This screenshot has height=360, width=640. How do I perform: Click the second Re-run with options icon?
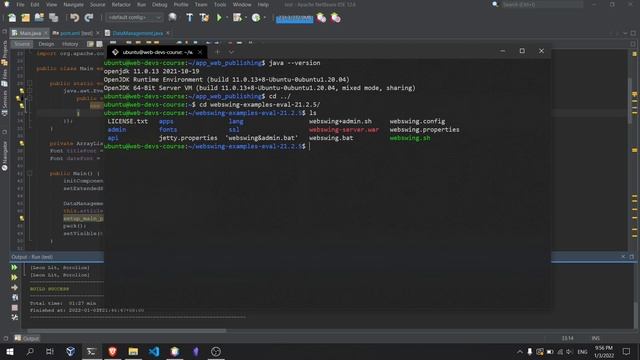14,278
